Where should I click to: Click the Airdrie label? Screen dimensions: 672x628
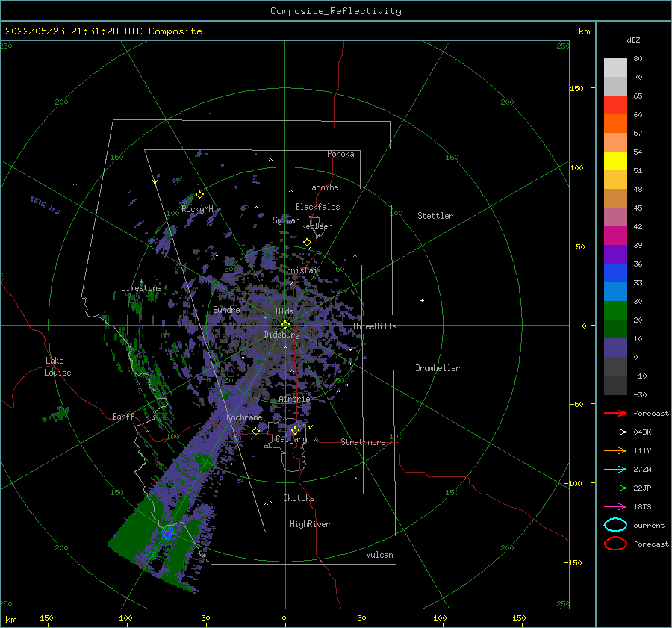pyautogui.click(x=294, y=399)
